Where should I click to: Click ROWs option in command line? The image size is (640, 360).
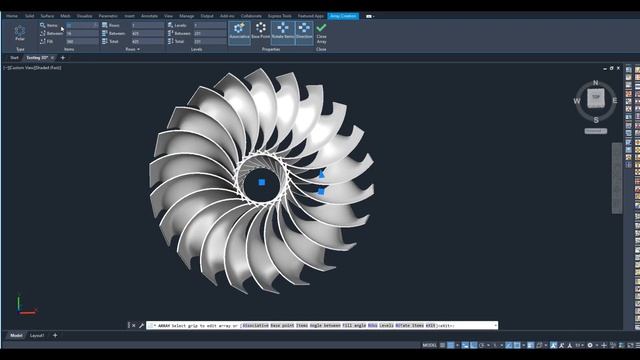coord(372,326)
